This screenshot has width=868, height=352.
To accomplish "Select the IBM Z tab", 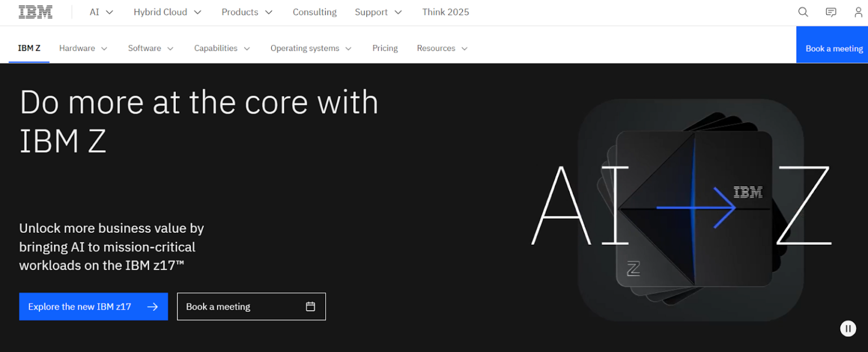I will tap(29, 49).
